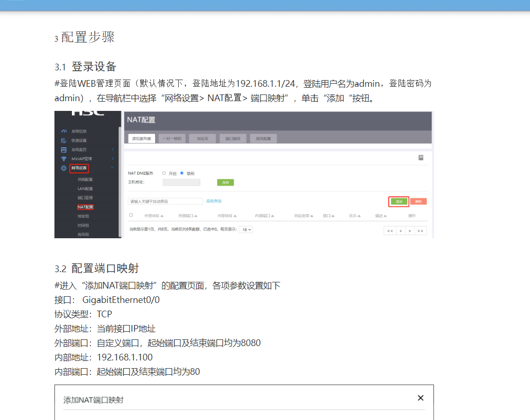Sort table by 内部地址 arrow
Screen dimensions: 530x420
[235, 216]
